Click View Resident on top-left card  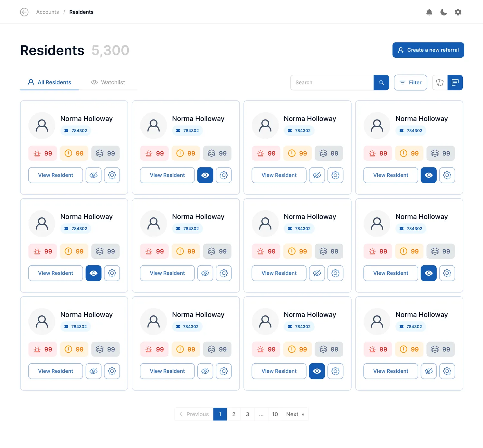click(x=56, y=175)
